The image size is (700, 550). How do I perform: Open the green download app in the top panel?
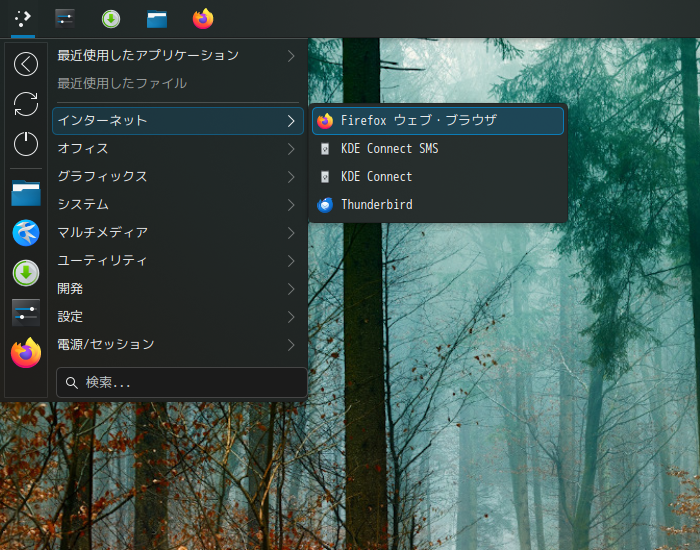tap(111, 19)
